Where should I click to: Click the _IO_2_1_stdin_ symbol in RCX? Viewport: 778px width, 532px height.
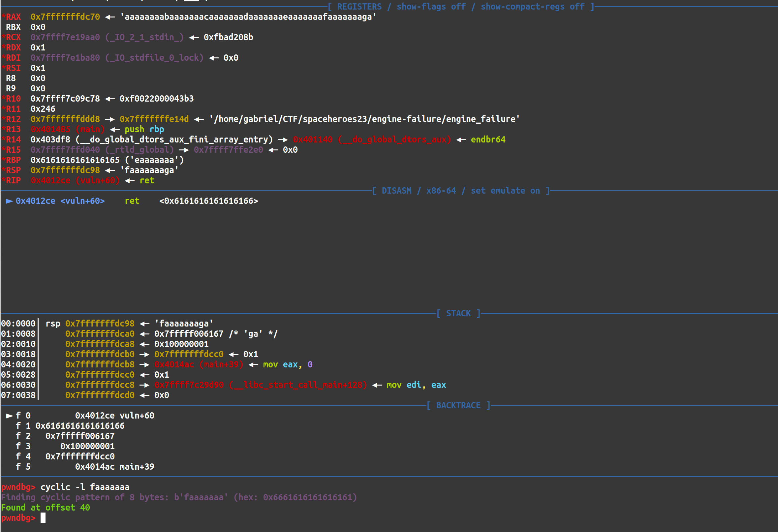(x=145, y=37)
